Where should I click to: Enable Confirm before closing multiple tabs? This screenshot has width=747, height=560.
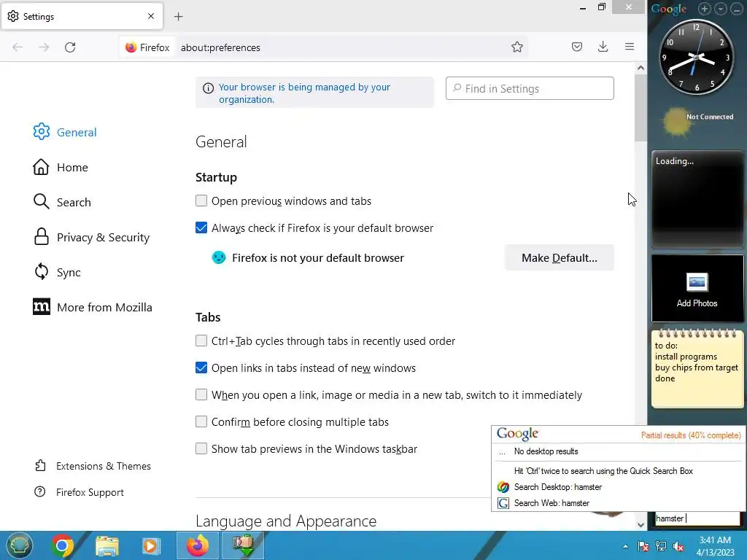coord(201,421)
